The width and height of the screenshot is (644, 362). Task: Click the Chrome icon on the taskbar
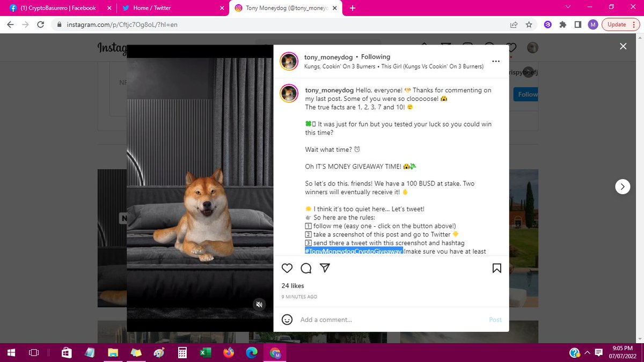[275, 353]
